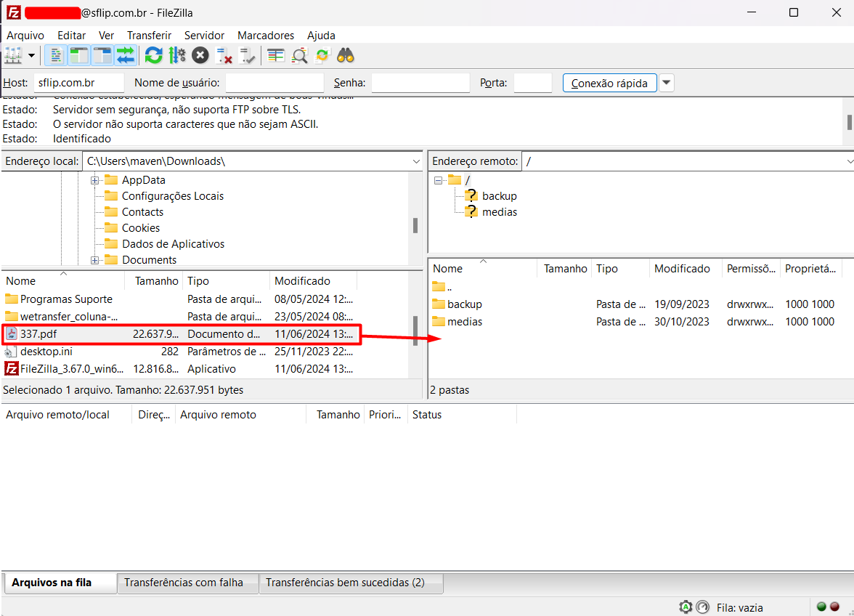
Task: Select the Cookies folder in tree
Action: [141, 227]
